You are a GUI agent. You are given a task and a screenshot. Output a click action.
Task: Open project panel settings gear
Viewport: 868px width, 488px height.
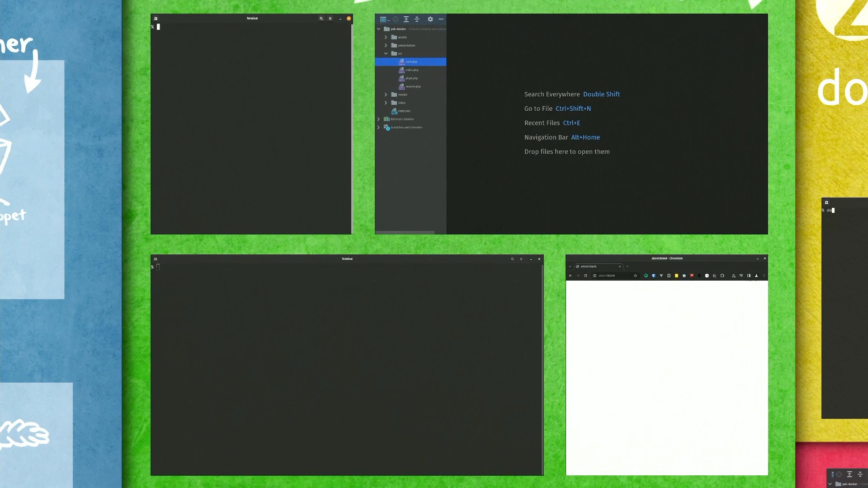430,19
